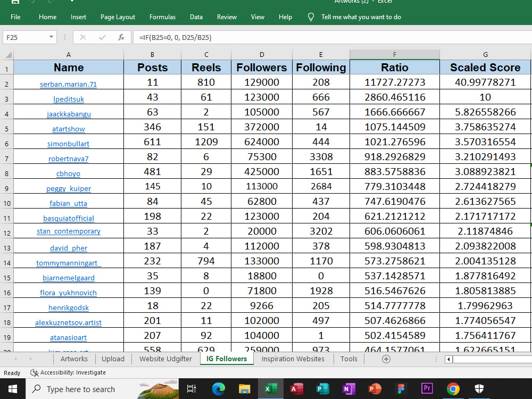Select Following cell with value 3308
The width and height of the screenshot is (532, 399).
tap(321, 157)
